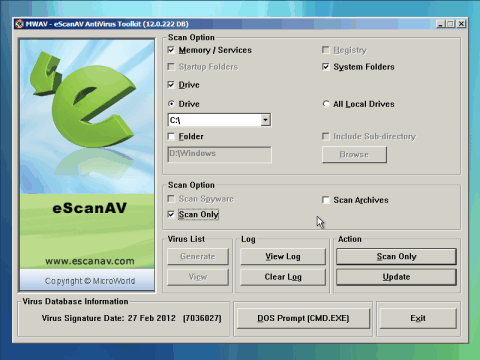Screen dimensions: 480x360
Task: Enable the Folder checkbox
Action: (171, 136)
